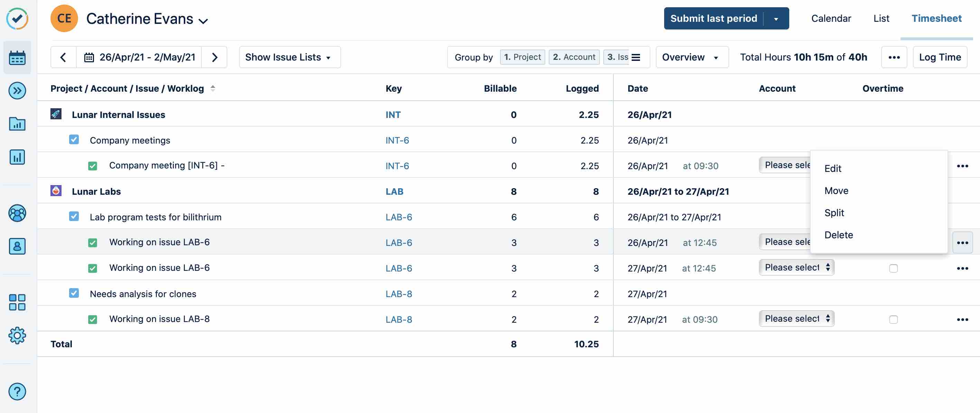Viewport: 980px width, 413px height.
Task: Navigate to previous period arrow
Action: 63,57
